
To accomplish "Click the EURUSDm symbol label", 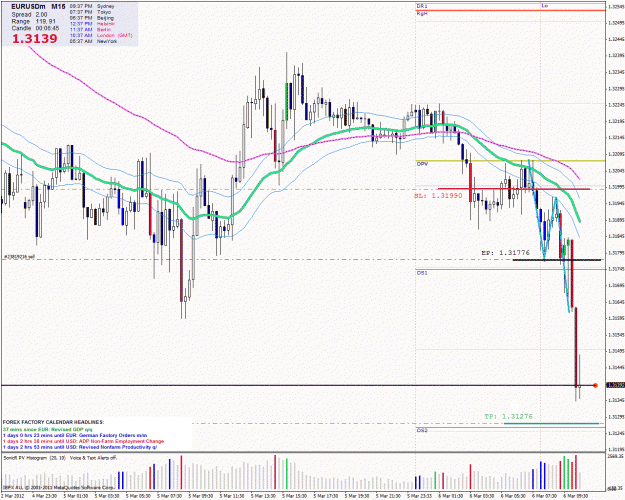I will pos(28,7).
